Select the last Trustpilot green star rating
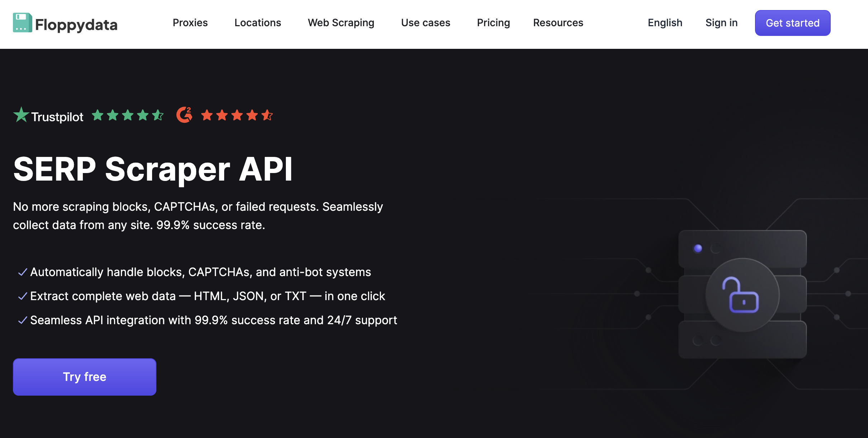This screenshot has width=868, height=438. coord(158,115)
